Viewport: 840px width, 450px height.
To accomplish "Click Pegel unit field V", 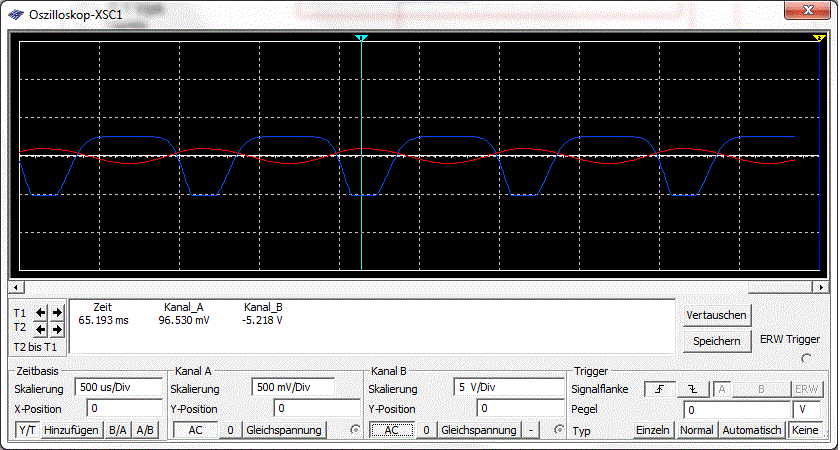I will point(806,410).
